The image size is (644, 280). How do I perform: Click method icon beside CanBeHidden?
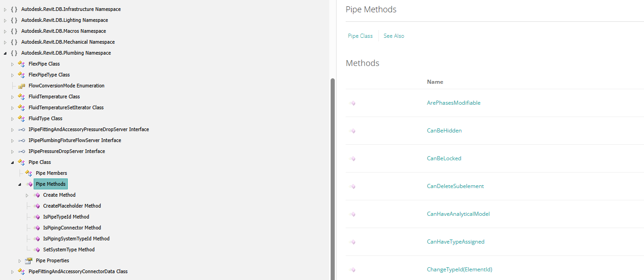(x=352, y=131)
